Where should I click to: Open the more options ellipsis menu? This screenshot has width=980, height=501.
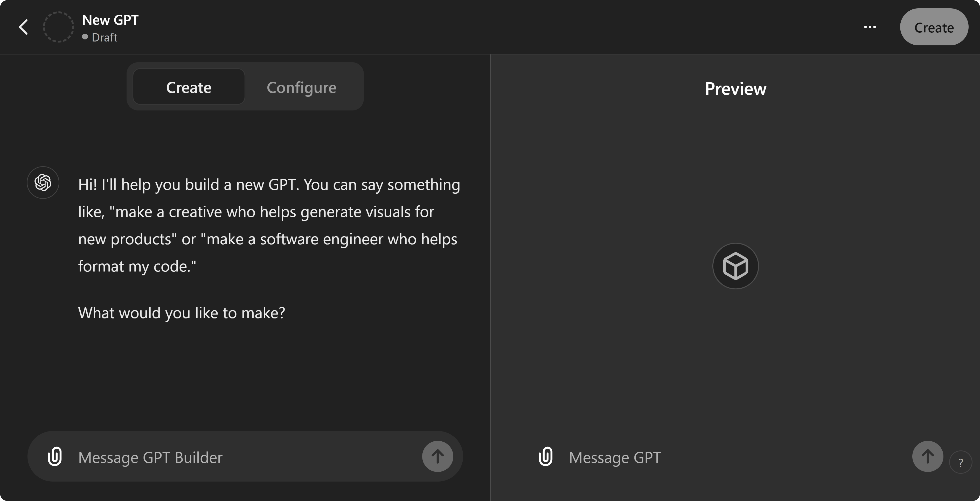coord(870,27)
